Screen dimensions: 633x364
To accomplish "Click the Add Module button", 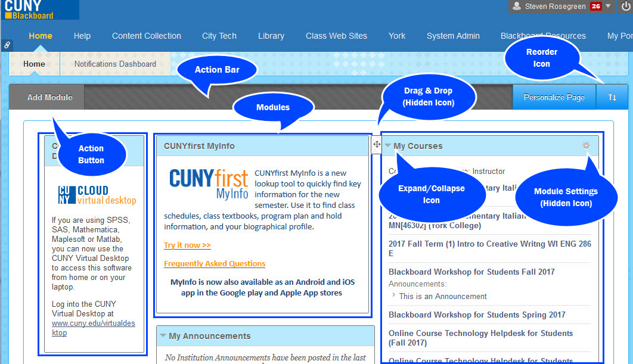I will coord(50,97).
